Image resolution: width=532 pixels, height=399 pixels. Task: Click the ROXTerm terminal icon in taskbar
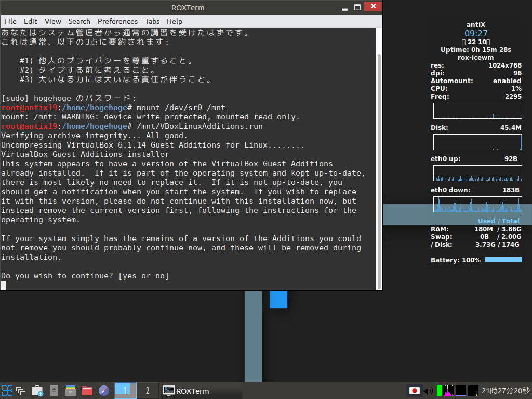click(x=169, y=391)
